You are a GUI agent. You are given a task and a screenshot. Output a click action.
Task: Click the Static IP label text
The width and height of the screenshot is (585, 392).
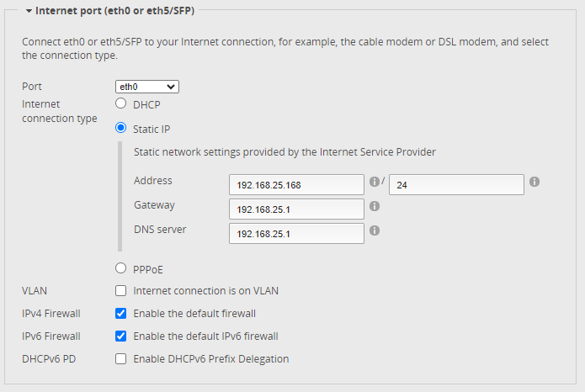tap(152, 130)
